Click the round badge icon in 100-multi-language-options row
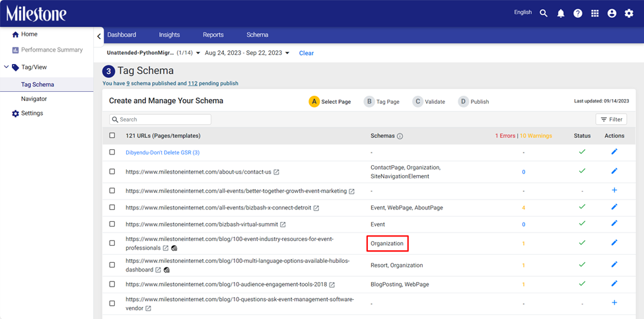The image size is (644, 319). pos(166,269)
